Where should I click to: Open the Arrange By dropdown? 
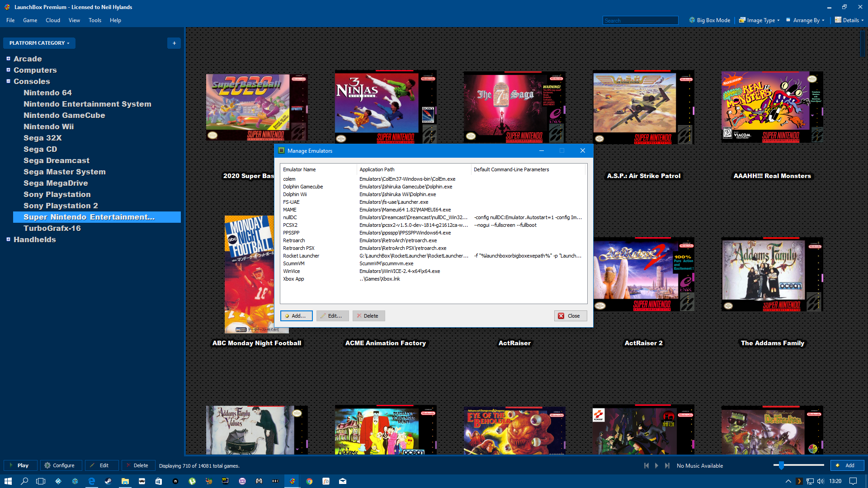pos(805,20)
